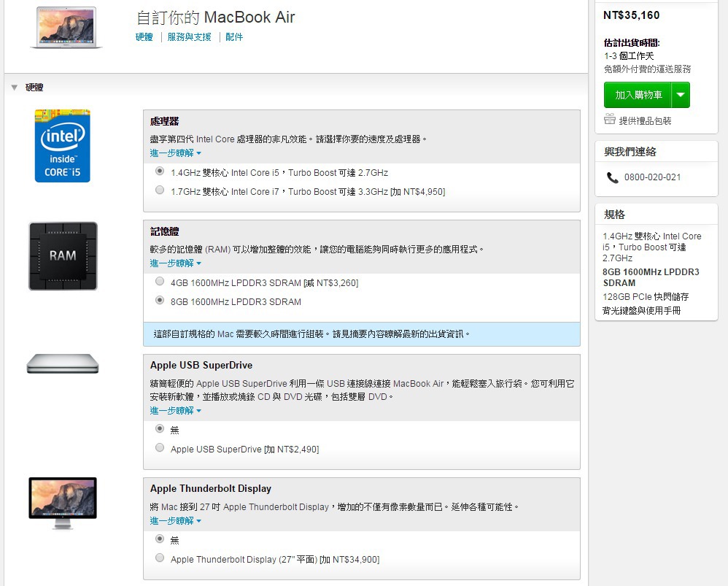The image size is (728, 586).
Task: Click the 自訂你的 MacBook Air heading
Action: 215,18
